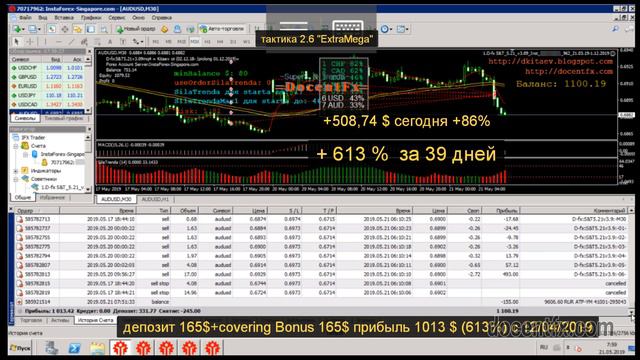Select the crosshair drawing tool
Viewport: 640px width, 360px height.
(30, 42)
